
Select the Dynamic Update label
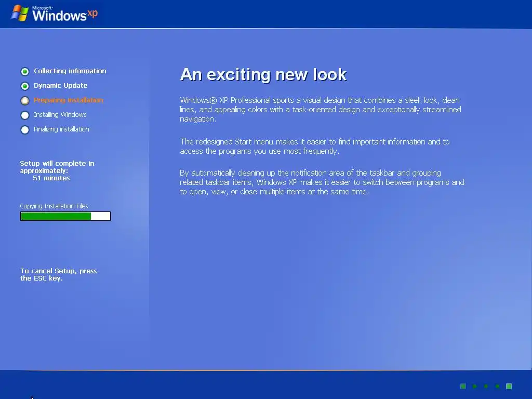[60, 86]
